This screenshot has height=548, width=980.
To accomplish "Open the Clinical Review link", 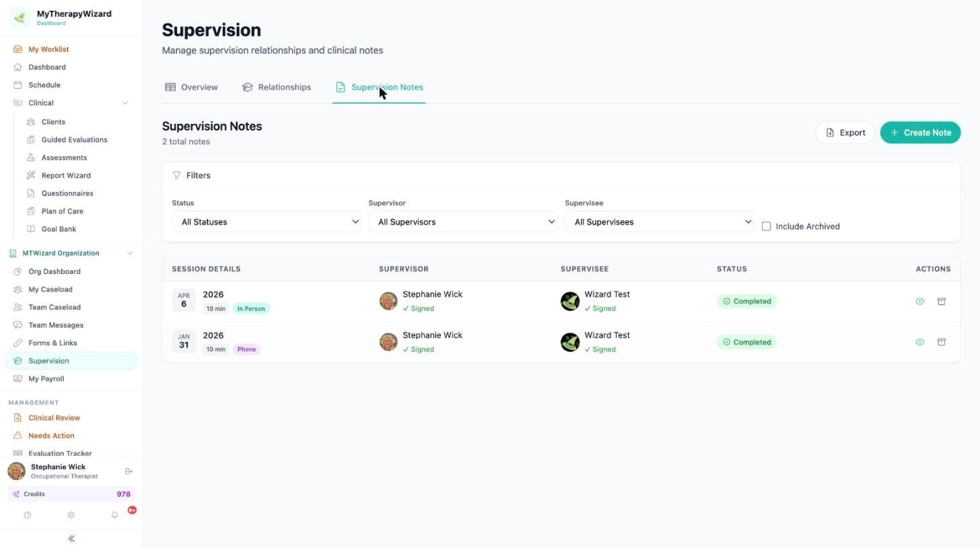I will tap(54, 418).
